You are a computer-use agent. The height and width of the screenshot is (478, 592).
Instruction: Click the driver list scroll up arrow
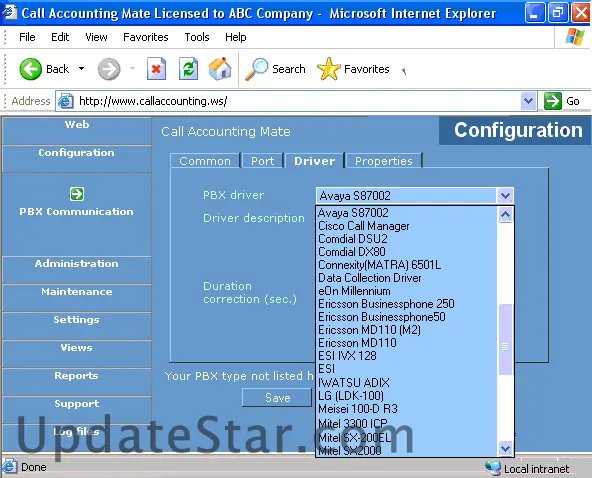pos(505,215)
